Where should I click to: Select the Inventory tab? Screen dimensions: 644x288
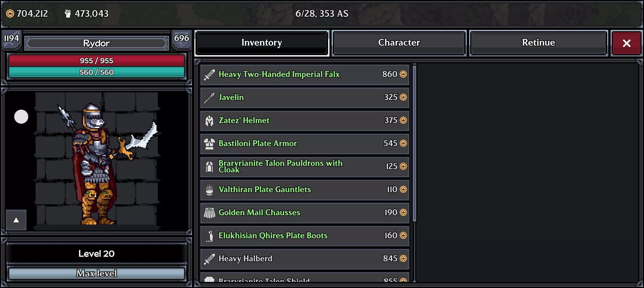(262, 43)
